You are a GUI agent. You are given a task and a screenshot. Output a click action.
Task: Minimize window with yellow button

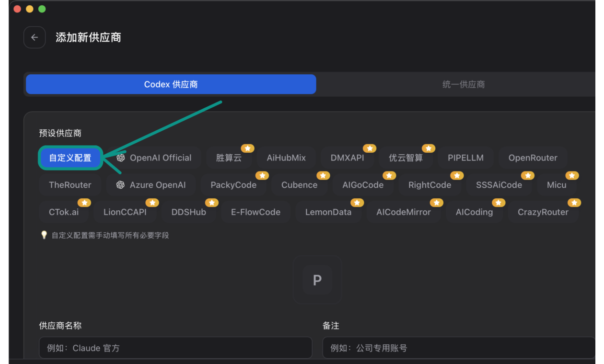tap(30, 9)
